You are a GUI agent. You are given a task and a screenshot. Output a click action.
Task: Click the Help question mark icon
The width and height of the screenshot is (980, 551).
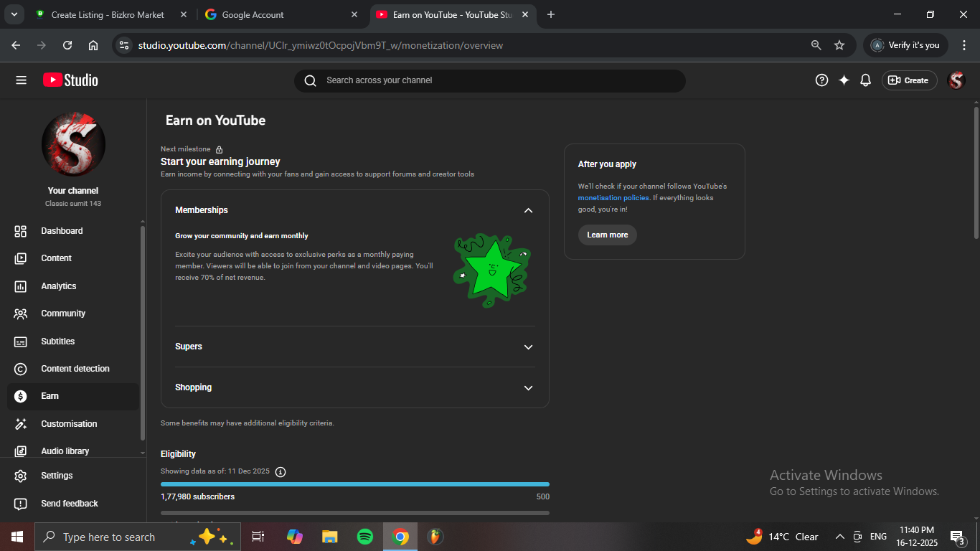click(x=821, y=80)
